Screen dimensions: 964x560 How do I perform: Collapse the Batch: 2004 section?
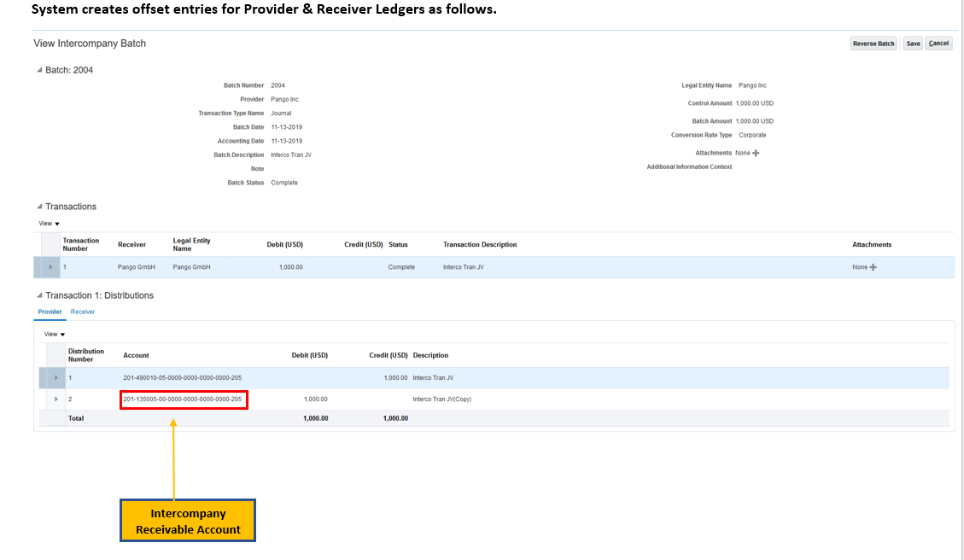tap(38, 70)
